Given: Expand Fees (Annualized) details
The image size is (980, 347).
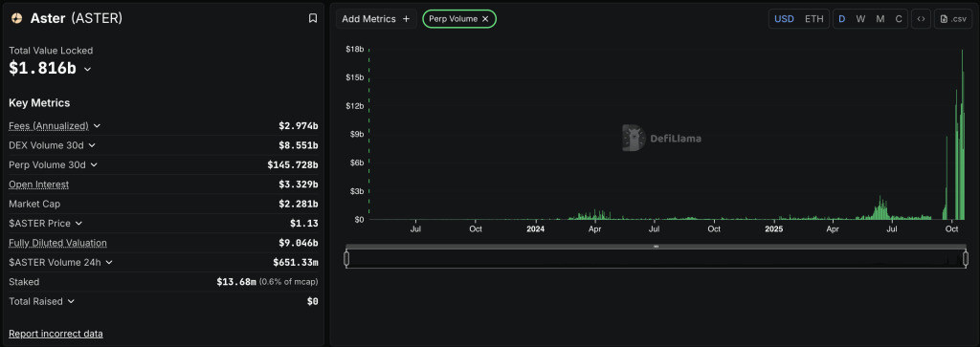Looking at the screenshot, I should 97,126.
